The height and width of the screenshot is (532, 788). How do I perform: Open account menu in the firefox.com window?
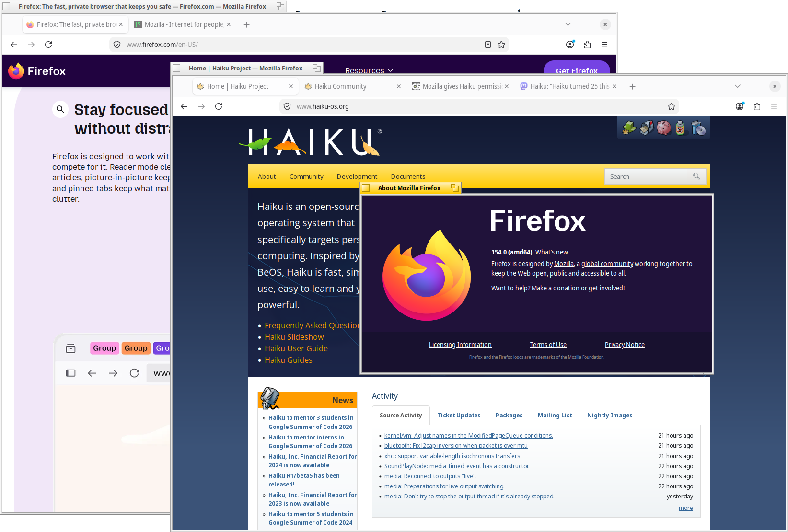pos(570,45)
